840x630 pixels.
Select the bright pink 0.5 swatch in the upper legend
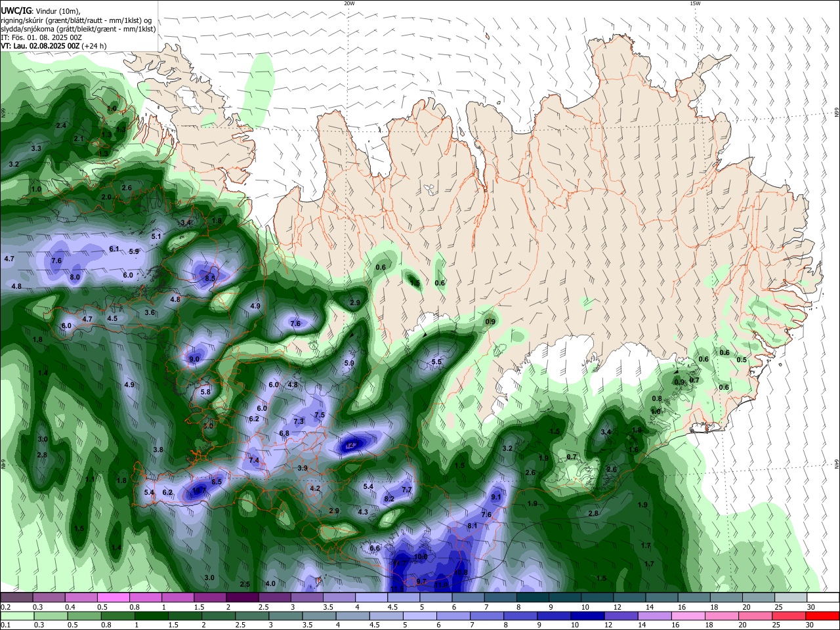pos(113,597)
